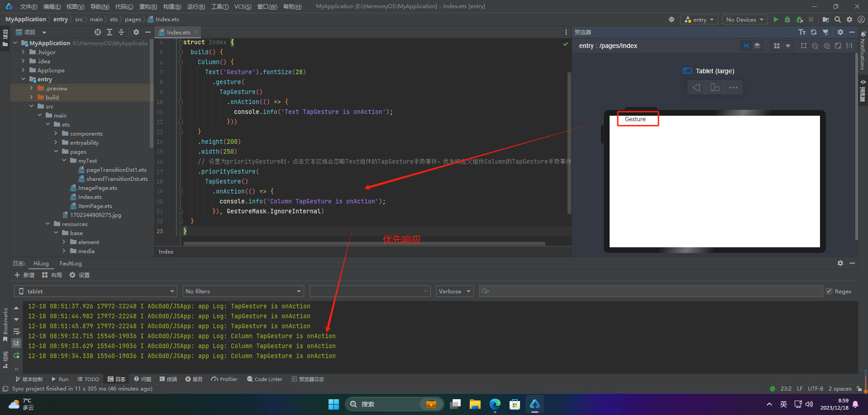Screen dimensions: 868x415
Task: Click the preview back navigation arrow
Action: tap(696, 87)
